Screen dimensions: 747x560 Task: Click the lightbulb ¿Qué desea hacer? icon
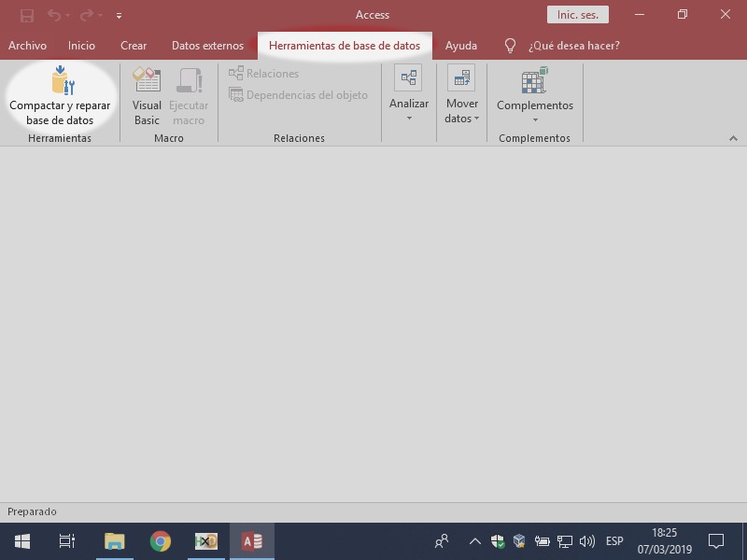coord(510,45)
